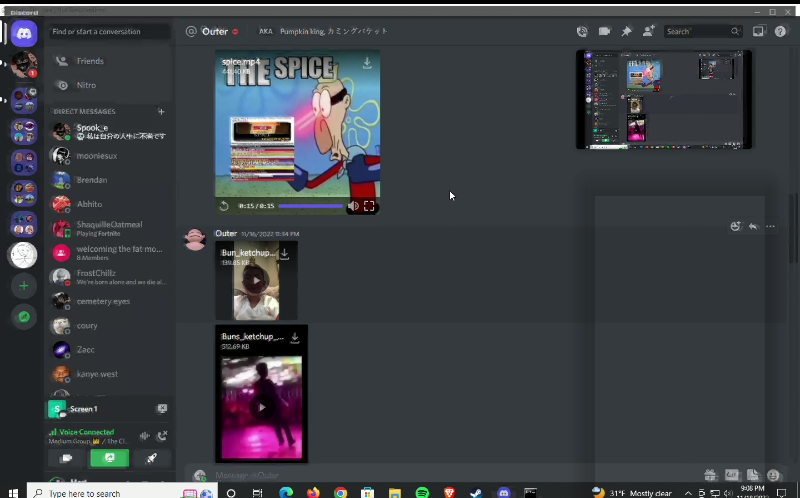Toggle the green screen share button

[109, 458]
